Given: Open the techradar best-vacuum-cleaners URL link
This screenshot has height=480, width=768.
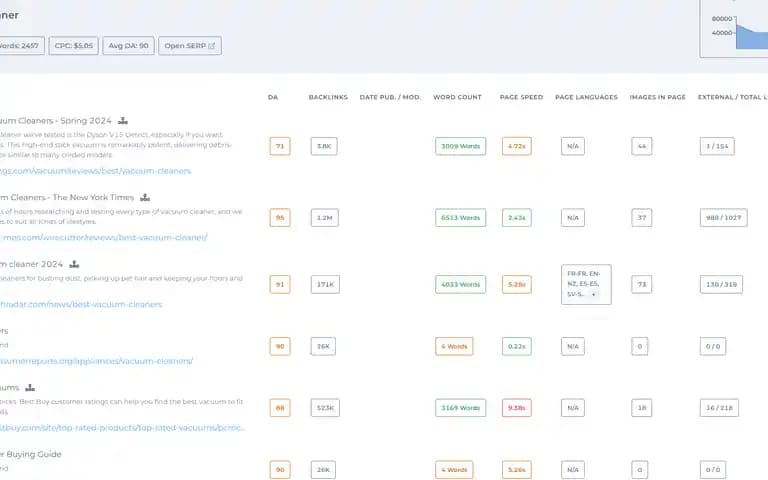Looking at the screenshot, I should [81, 304].
